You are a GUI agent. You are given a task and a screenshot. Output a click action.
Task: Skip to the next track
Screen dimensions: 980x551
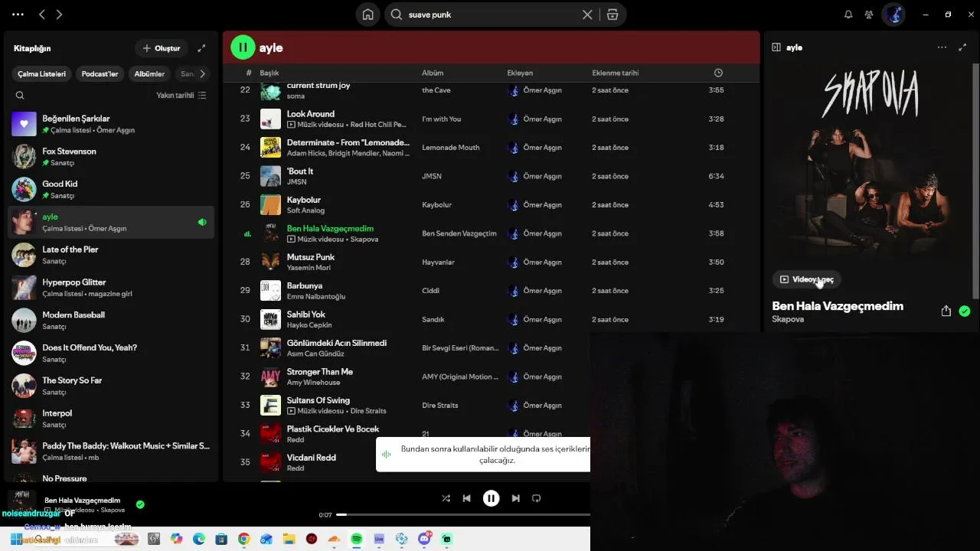click(x=515, y=498)
